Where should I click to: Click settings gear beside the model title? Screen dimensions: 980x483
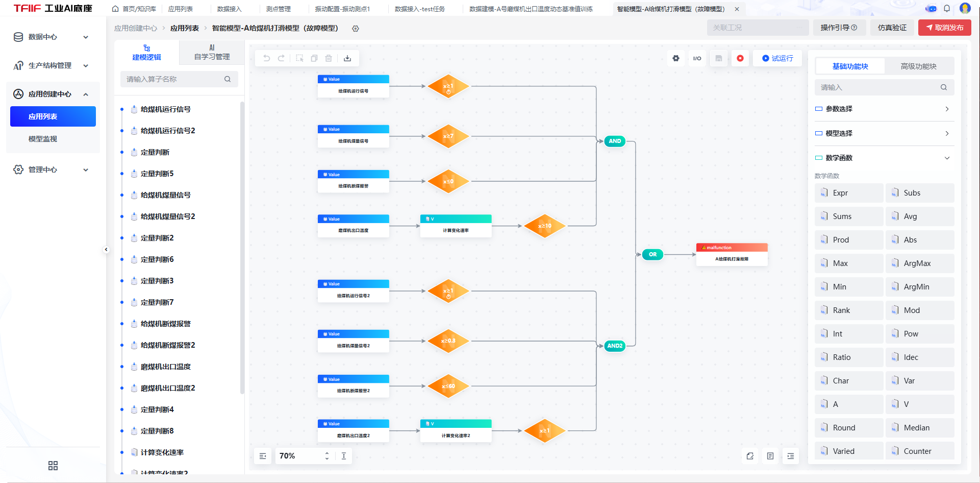click(x=356, y=29)
